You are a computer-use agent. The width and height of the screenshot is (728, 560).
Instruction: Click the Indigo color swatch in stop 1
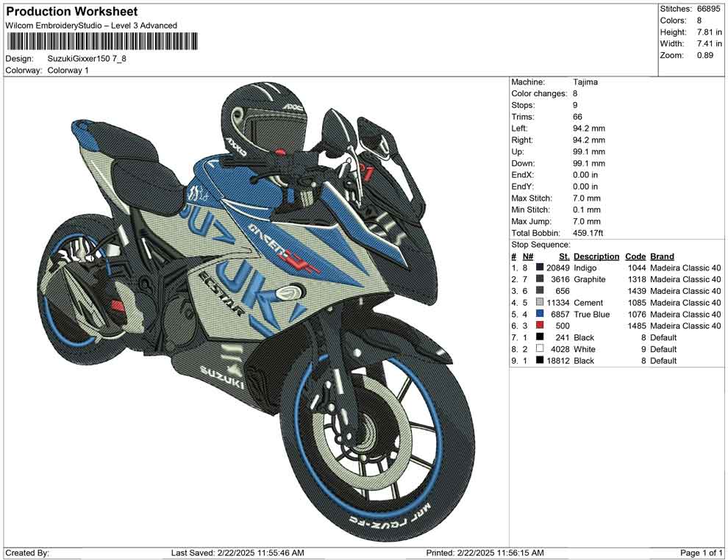click(x=540, y=268)
